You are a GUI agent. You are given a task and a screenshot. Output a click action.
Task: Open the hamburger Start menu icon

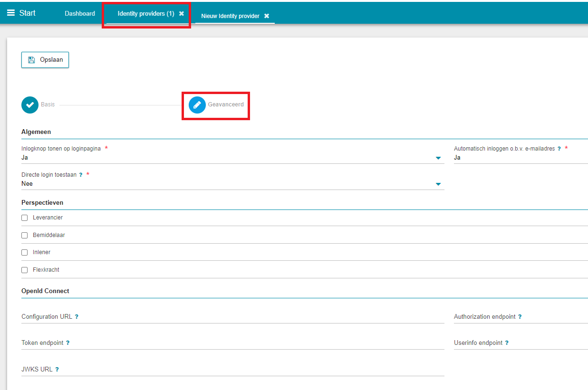[11, 13]
